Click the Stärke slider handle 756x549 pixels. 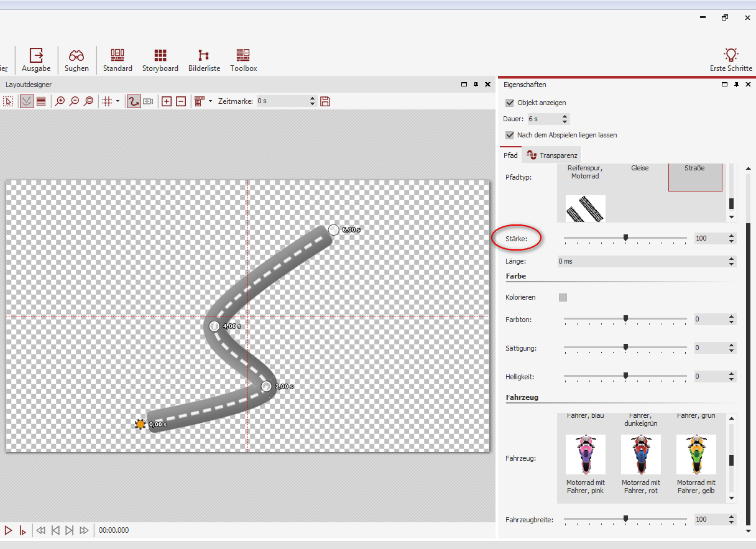tap(625, 238)
